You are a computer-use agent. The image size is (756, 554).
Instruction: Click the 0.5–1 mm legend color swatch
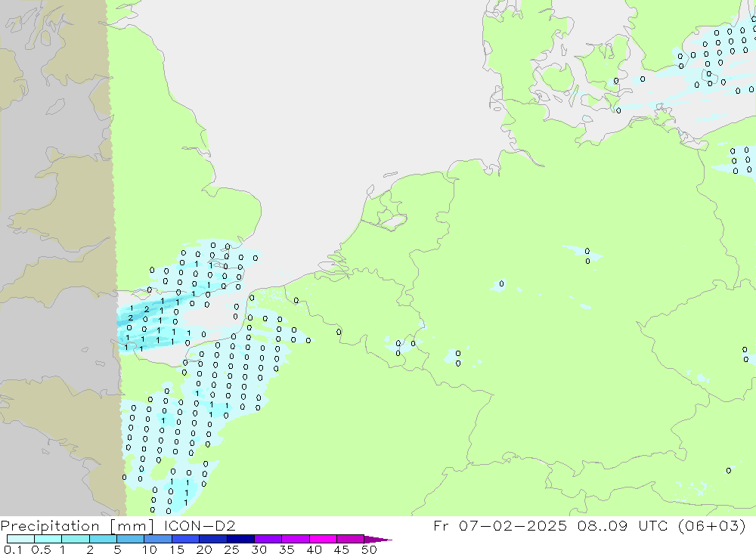48,539
